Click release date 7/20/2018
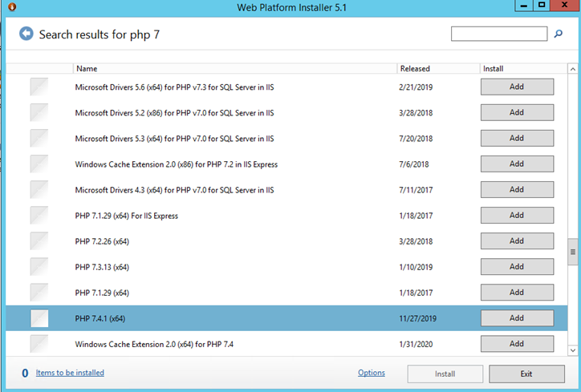Image resolution: width=581 pixels, height=392 pixels. pos(416,139)
